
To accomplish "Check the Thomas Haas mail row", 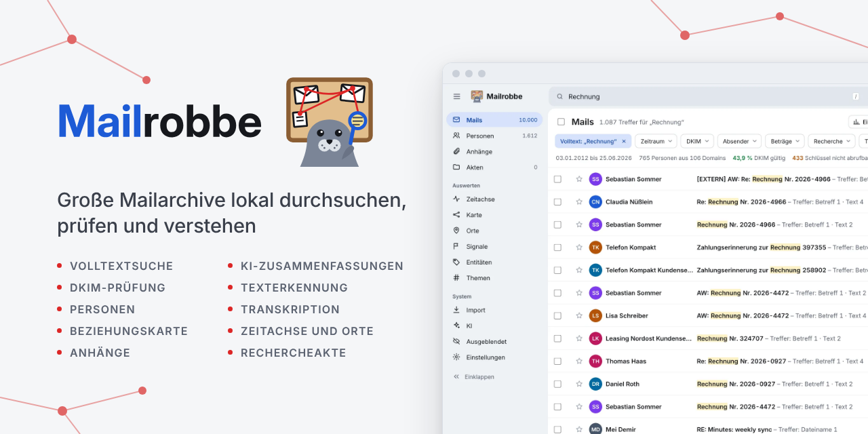I will click(557, 361).
